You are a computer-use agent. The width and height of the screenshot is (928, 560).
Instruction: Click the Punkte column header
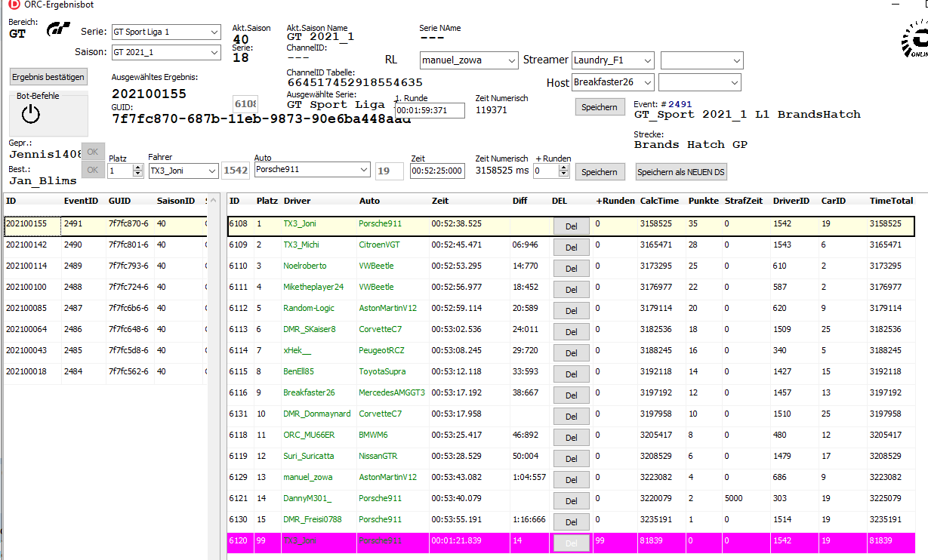[x=683, y=202]
